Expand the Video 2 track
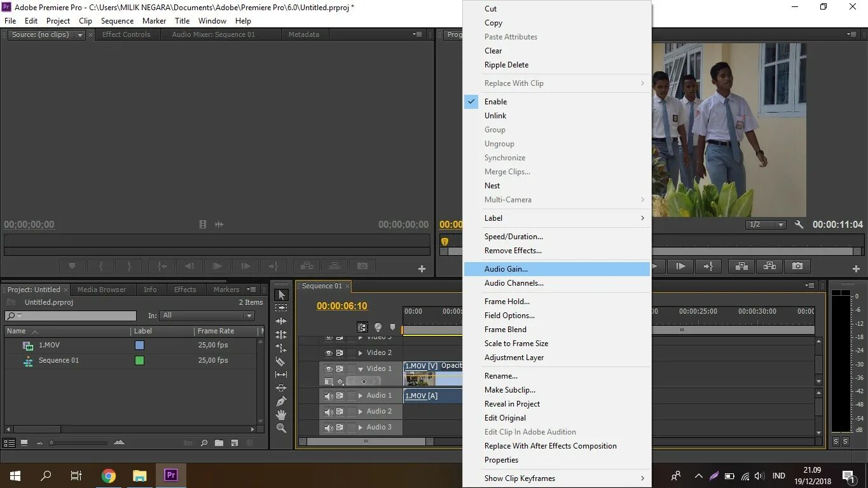Image resolution: width=868 pixels, height=488 pixels. 361,353
